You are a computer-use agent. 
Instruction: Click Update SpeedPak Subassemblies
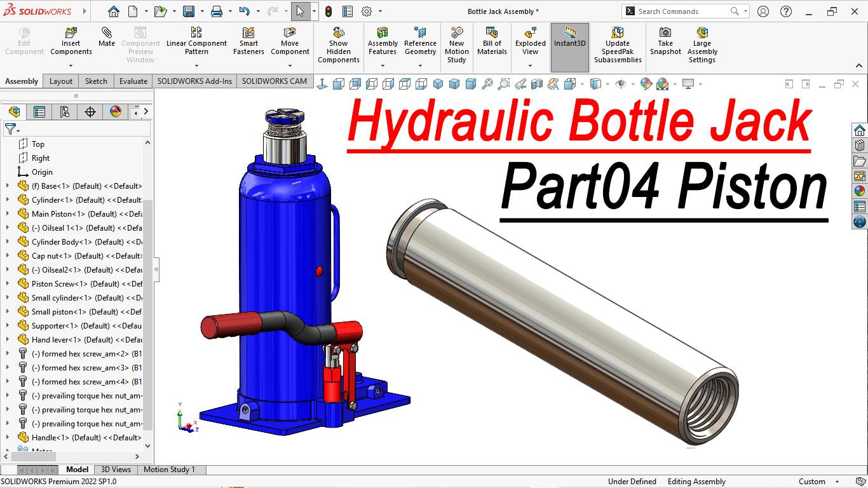pyautogui.click(x=618, y=45)
